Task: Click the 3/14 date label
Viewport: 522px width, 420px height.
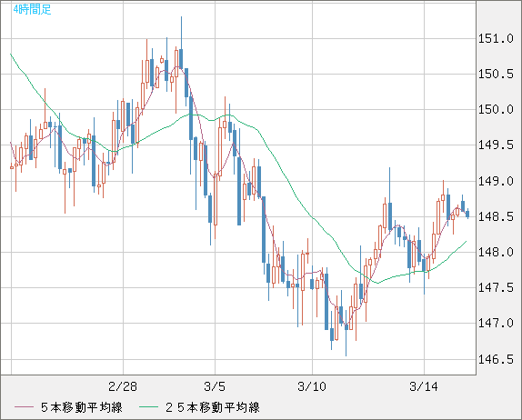Action: [x=424, y=386]
